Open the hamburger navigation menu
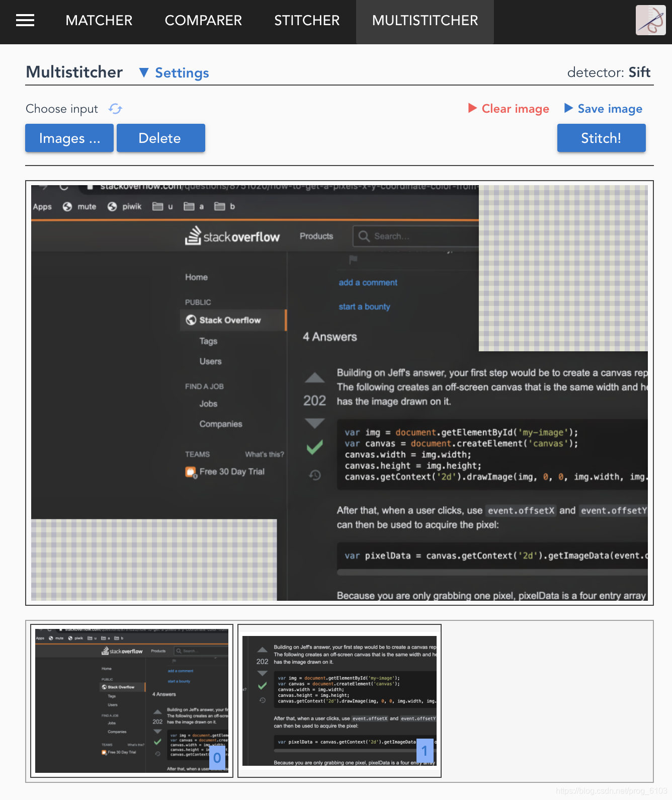672x800 pixels. pos(25,20)
